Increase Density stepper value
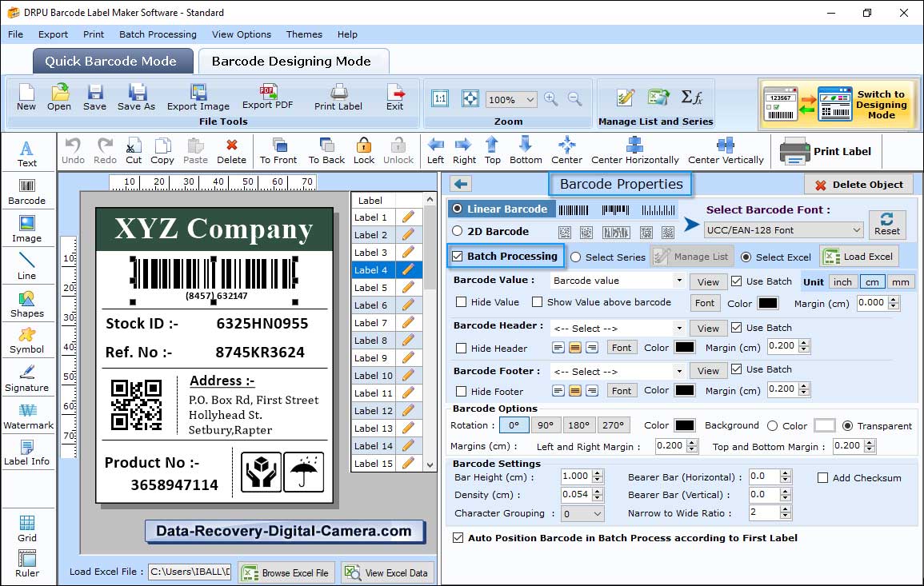The height and width of the screenshot is (586, 924). click(x=598, y=491)
